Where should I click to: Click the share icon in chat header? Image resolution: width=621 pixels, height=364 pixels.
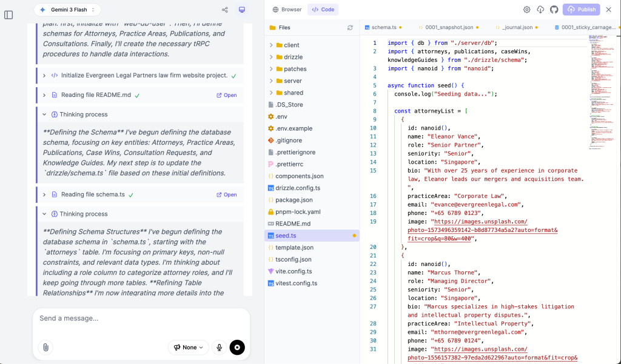click(x=225, y=10)
